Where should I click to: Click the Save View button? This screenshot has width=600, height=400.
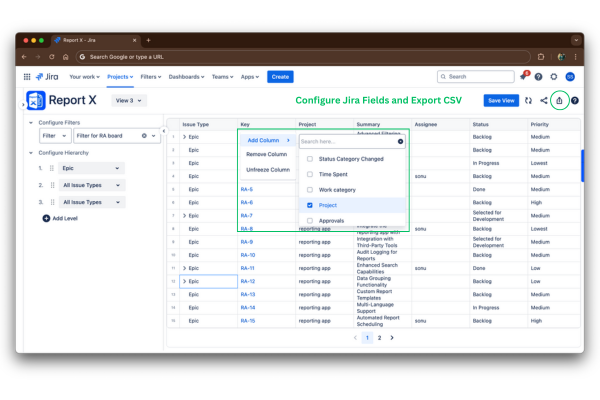tap(501, 101)
